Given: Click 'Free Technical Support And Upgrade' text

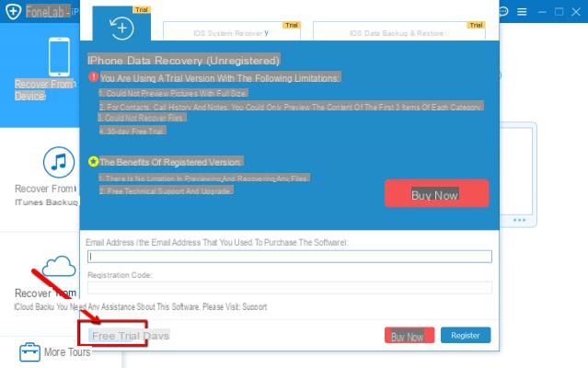Looking at the screenshot, I should [167, 190].
